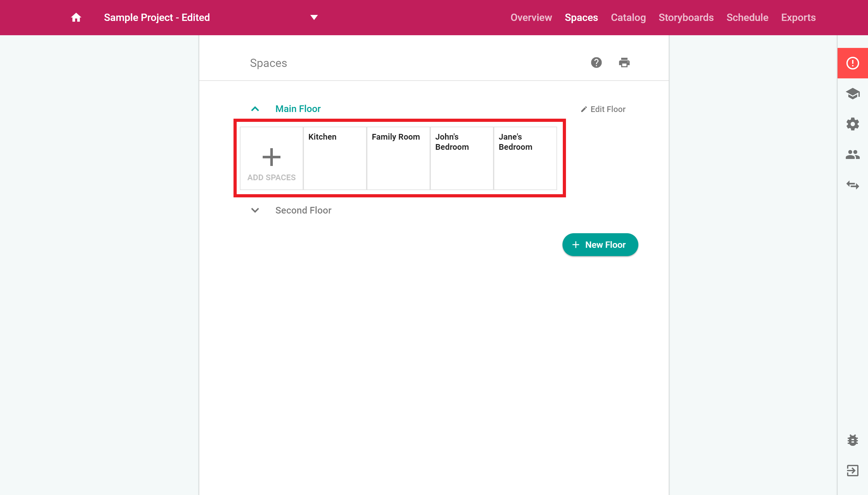Open the Schedule tab
This screenshot has height=495, width=868.
[747, 17]
